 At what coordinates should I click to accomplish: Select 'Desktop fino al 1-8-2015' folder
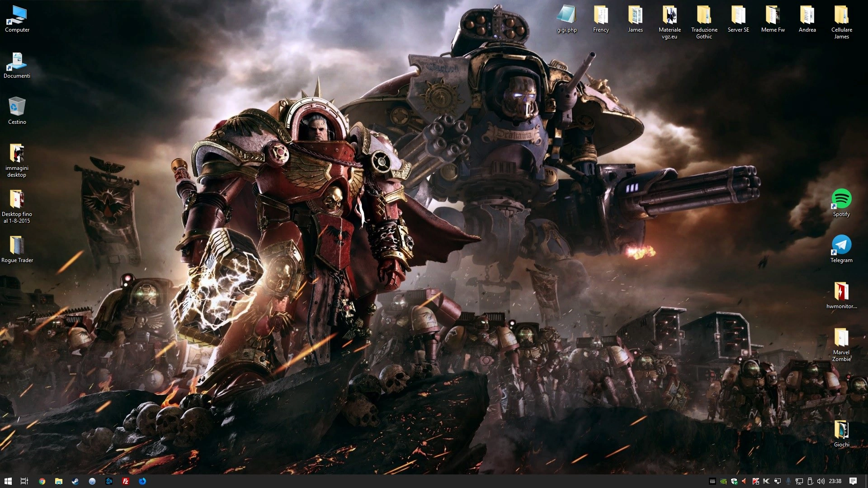pos(17,206)
